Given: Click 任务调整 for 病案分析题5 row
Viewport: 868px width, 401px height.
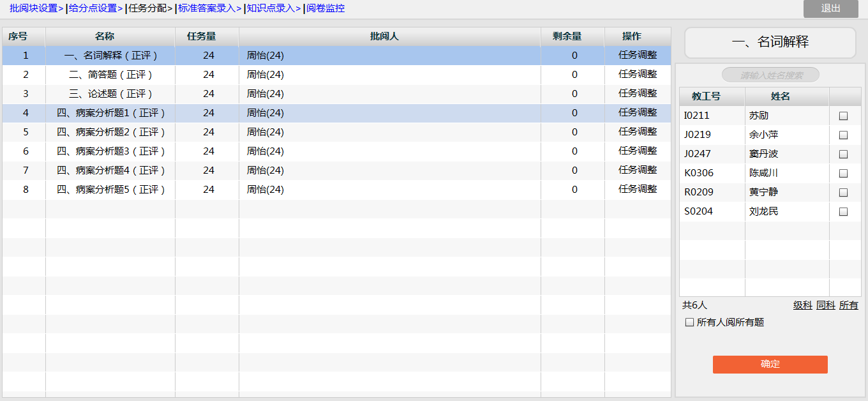Looking at the screenshot, I should 638,190.
